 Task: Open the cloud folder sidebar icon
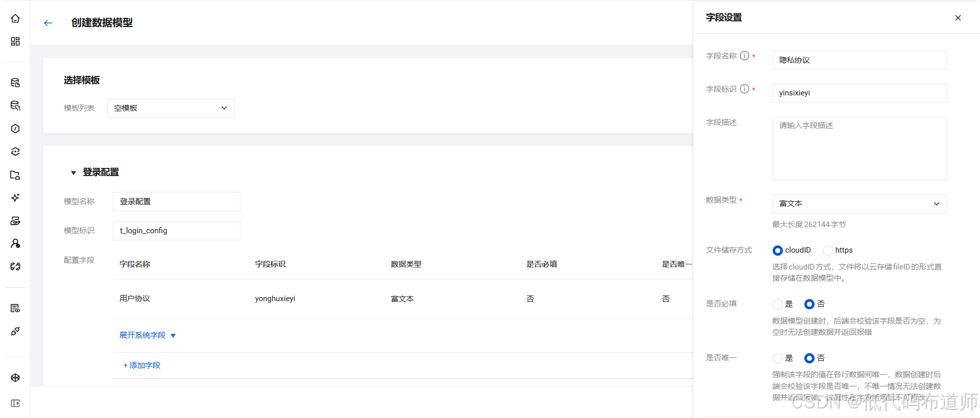[x=15, y=175]
